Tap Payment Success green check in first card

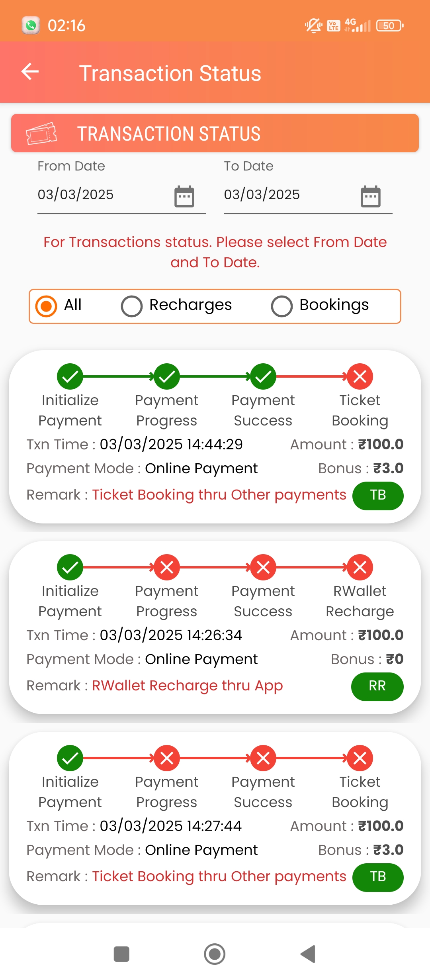click(263, 376)
